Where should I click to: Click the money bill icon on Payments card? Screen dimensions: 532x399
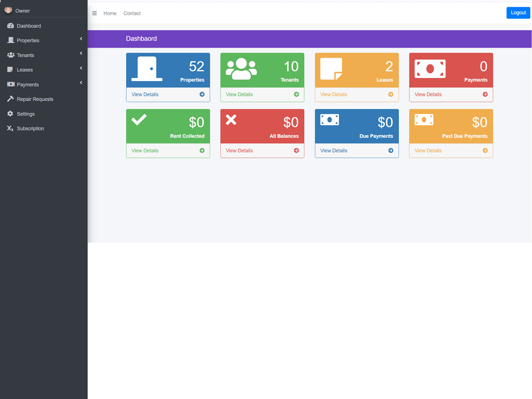click(430, 69)
